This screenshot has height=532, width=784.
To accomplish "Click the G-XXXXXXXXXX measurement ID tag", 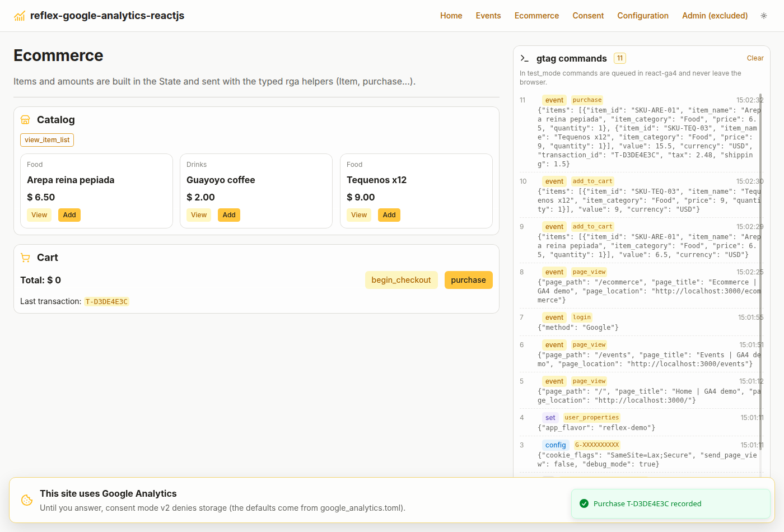I will [x=597, y=445].
